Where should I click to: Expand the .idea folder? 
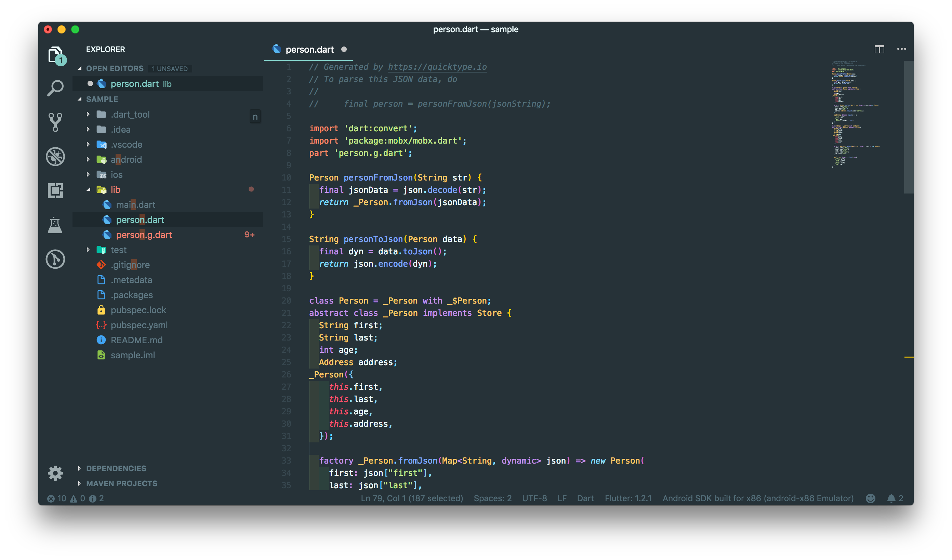88,129
